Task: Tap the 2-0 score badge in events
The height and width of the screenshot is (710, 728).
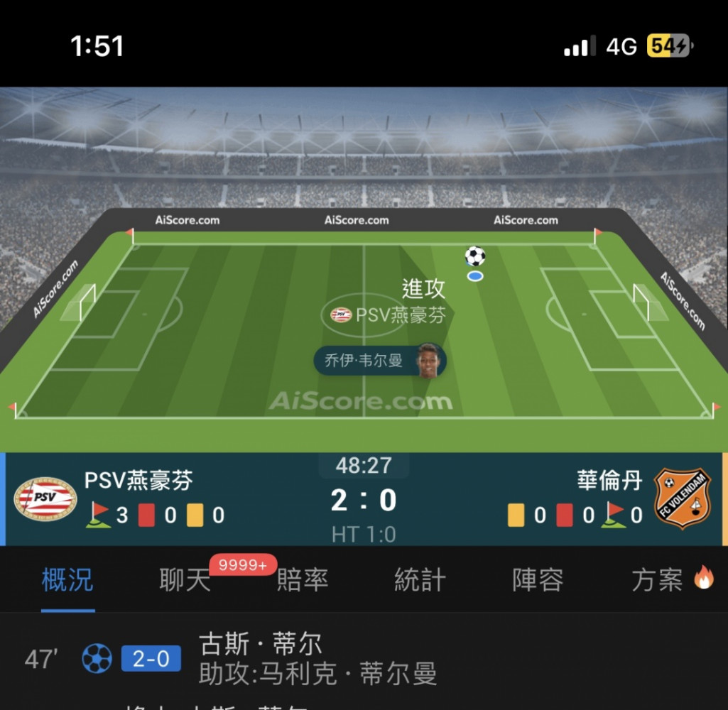Action: pos(151,658)
